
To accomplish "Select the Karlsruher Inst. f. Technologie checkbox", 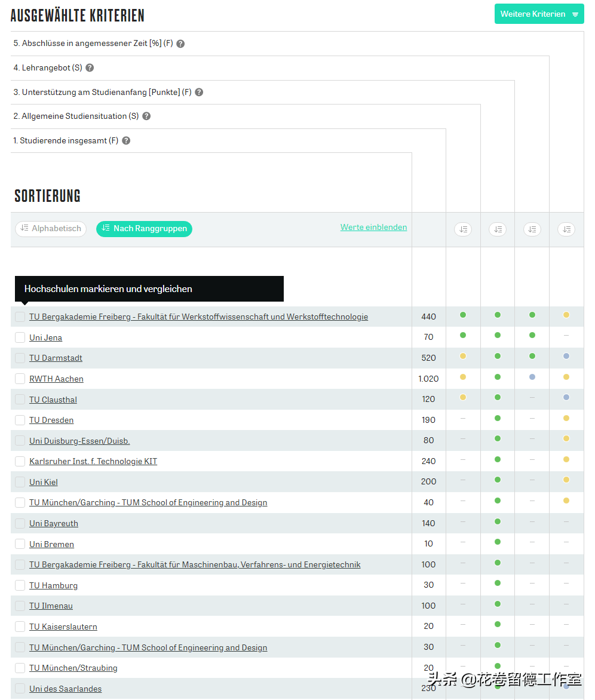I will (x=20, y=462).
